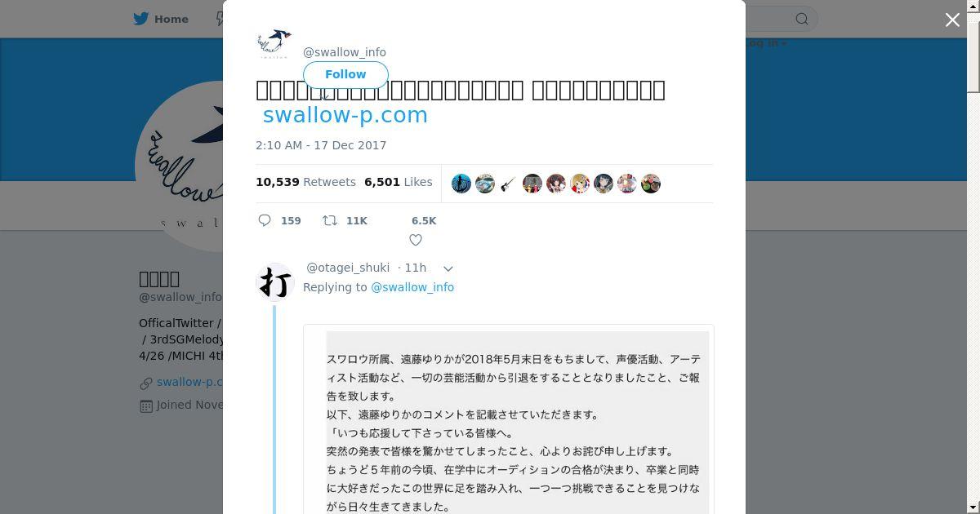Close the tweet overlay with X
The image size is (980, 514).
952,20
